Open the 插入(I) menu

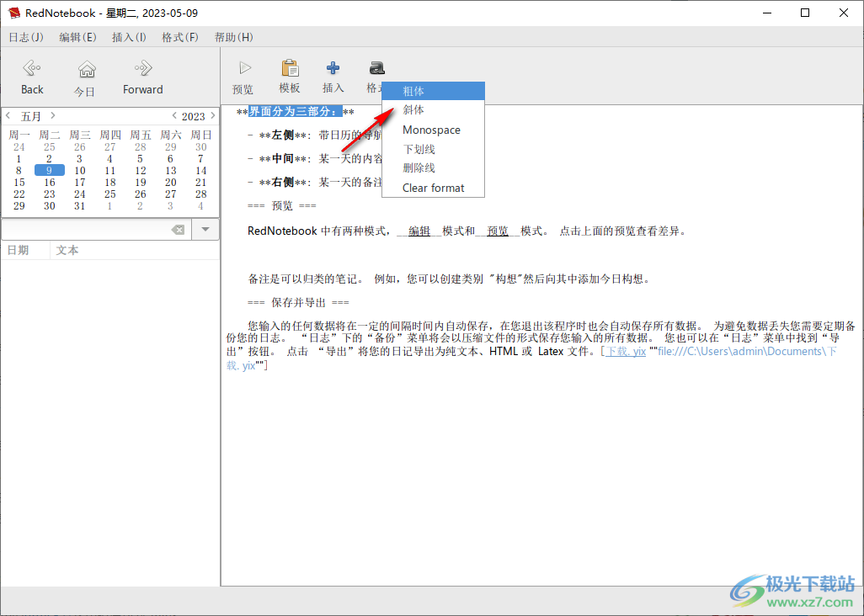129,37
